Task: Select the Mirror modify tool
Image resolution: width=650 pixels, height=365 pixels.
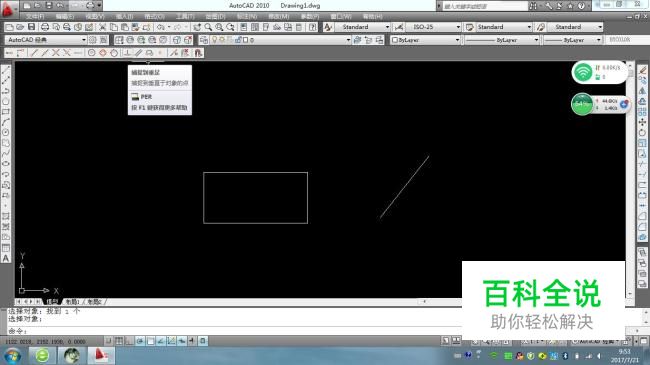Action: point(642,90)
